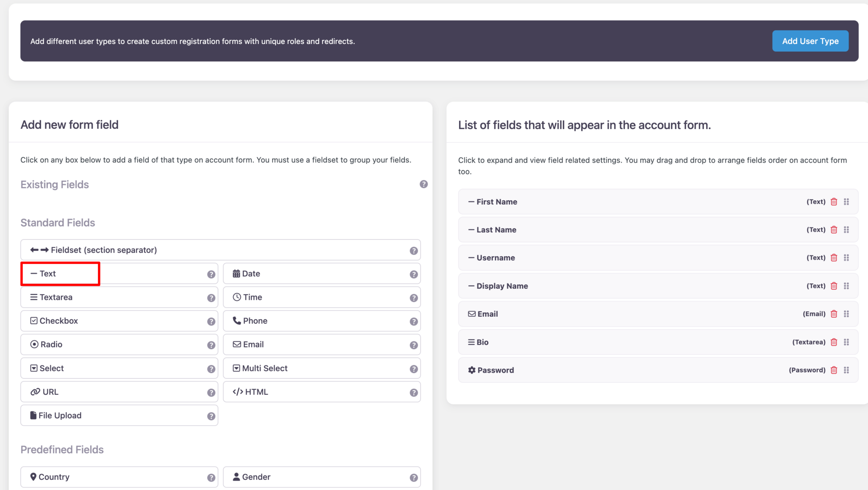Add an HTML field
Screen dimensions: 868x490
click(322, 392)
